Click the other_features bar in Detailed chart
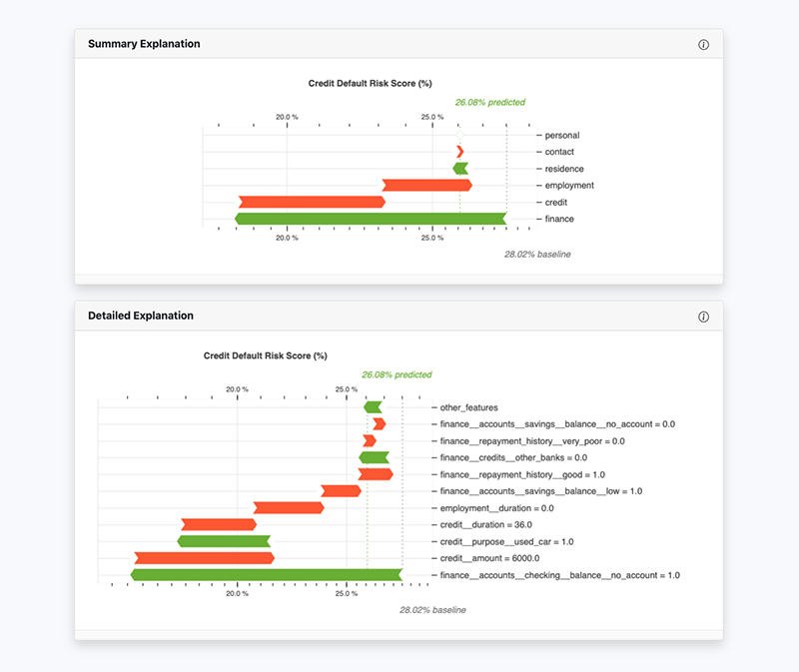The height and width of the screenshot is (672, 799). (374, 406)
